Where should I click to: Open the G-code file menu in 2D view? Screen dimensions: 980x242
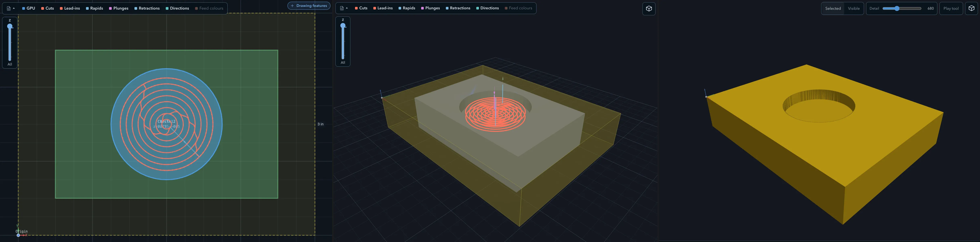tap(11, 8)
